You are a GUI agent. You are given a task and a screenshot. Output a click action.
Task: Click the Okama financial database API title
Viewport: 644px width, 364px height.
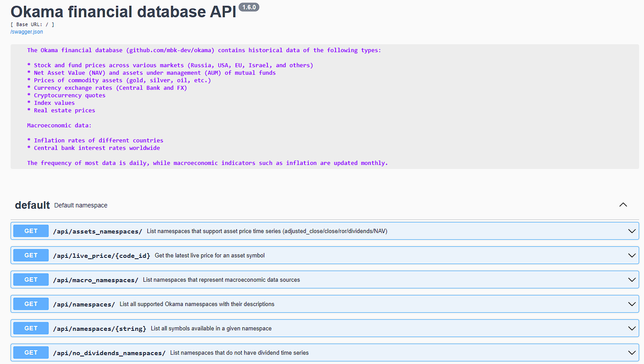[x=123, y=11]
